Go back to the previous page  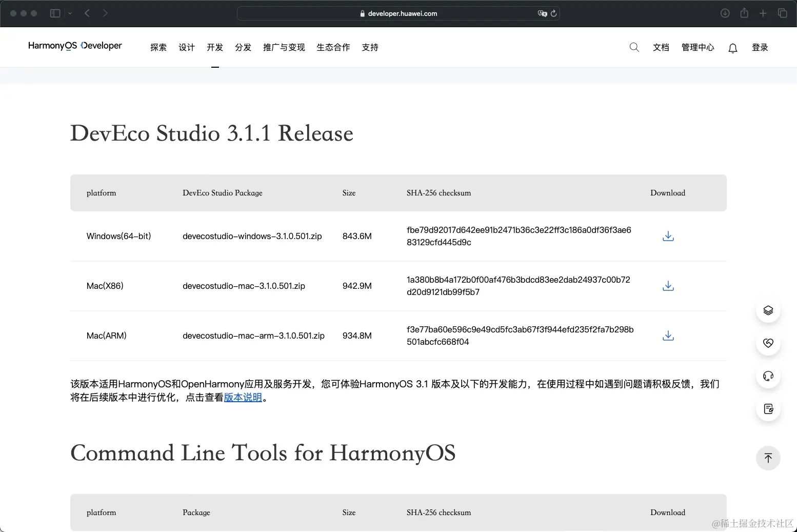[87, 13]
